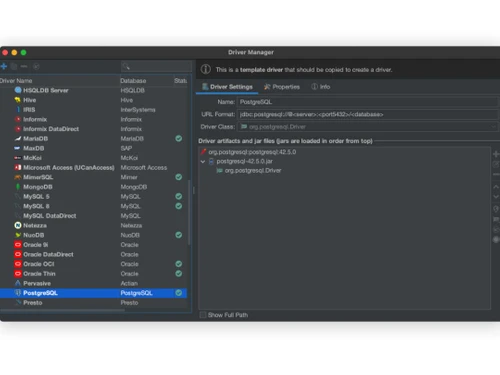Image resolution: width=500 pixels, height=375 pixels.
Task: Click the HSQLDB Server driver icon
Action: pyautogui.click(x=18, y=90)
